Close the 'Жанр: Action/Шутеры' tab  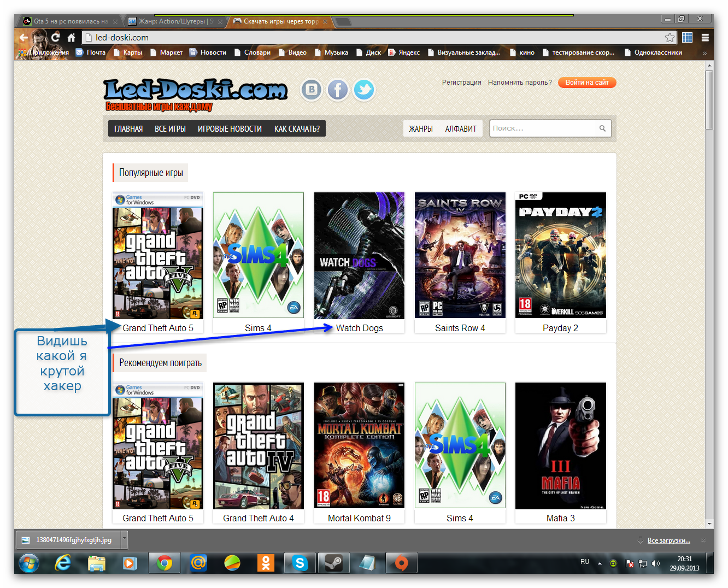pos(220,22)
